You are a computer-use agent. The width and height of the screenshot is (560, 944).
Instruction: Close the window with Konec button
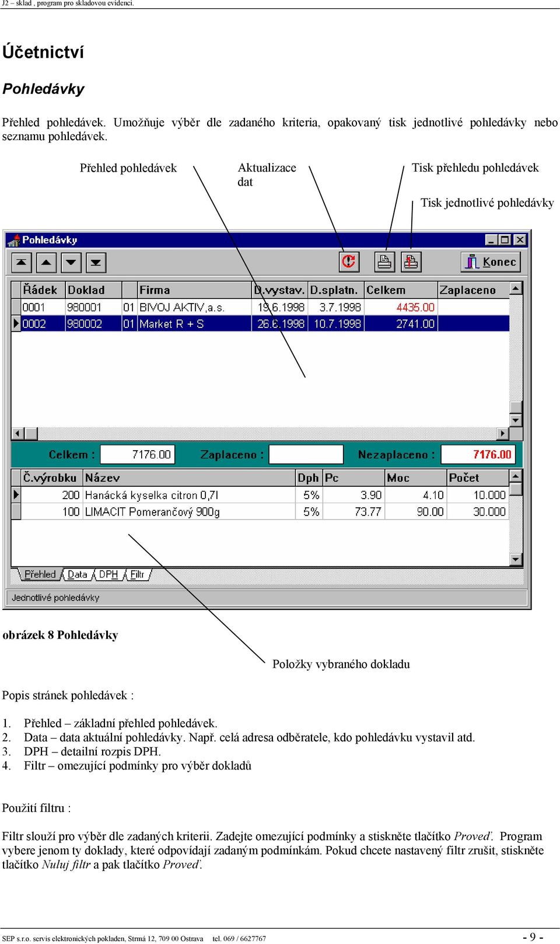(x=491, y=262)
